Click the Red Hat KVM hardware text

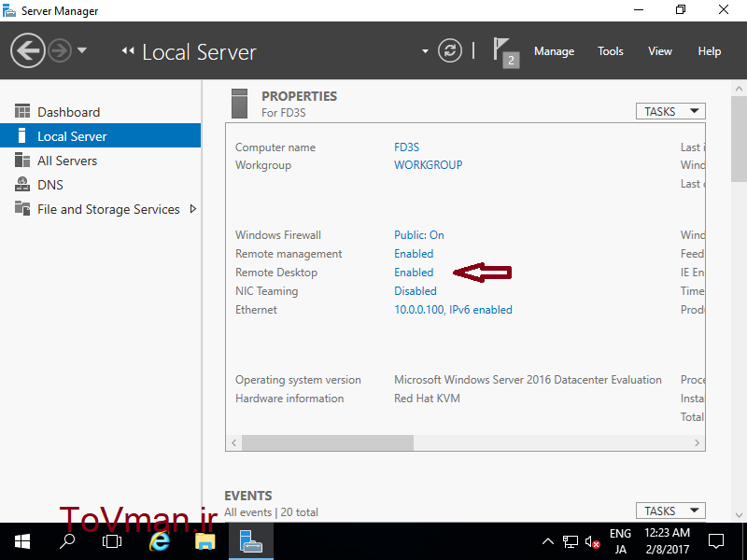click(427, 399)
